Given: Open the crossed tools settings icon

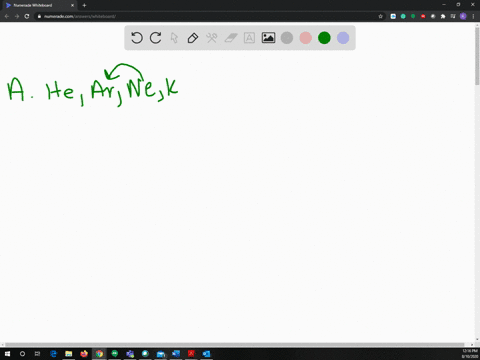Looking at the screenshot, I should click(x=212, y=38).
